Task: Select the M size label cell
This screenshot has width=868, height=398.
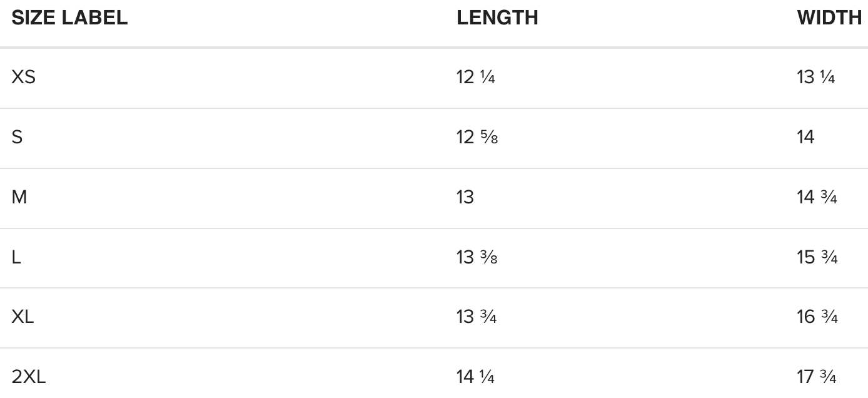Action: (19, 197)
